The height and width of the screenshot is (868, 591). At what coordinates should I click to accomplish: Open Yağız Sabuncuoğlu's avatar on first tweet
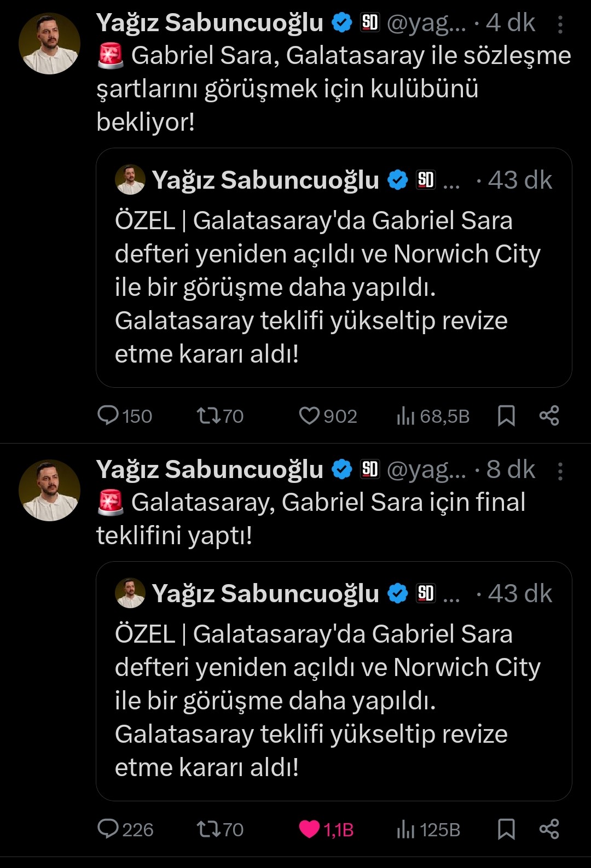(x=49, y=44)
